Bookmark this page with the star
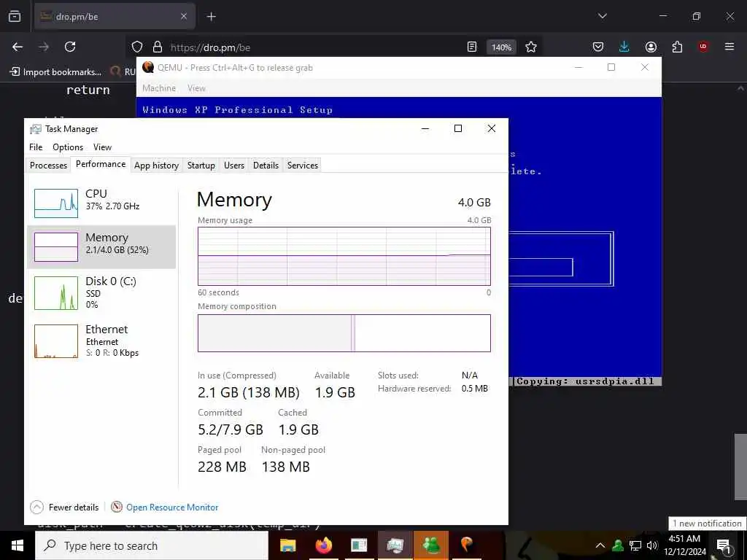The image size is (747, 560). click(x=531, y=47)
